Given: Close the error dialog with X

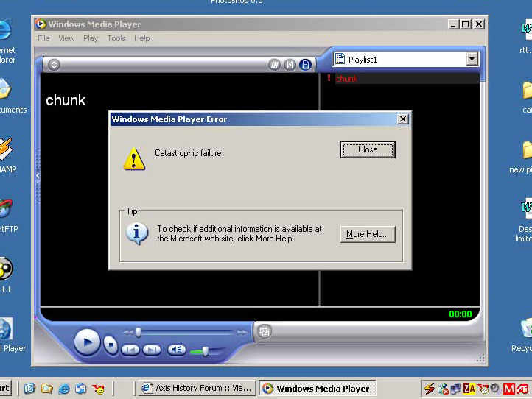Looking at the screenshot, I should 403,119.
